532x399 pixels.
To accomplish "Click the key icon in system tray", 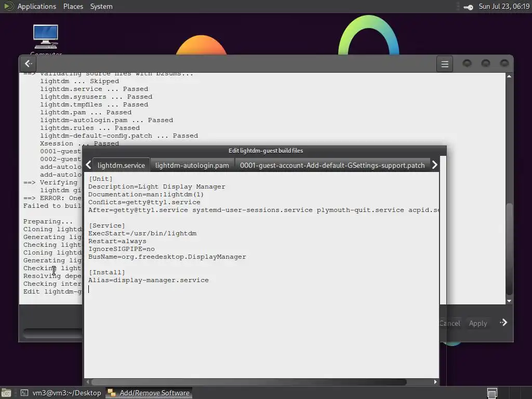I will click(469, 7).
